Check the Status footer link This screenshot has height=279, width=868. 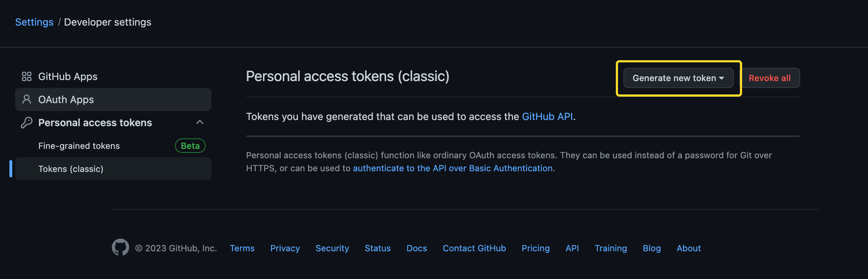coord(378,248)
